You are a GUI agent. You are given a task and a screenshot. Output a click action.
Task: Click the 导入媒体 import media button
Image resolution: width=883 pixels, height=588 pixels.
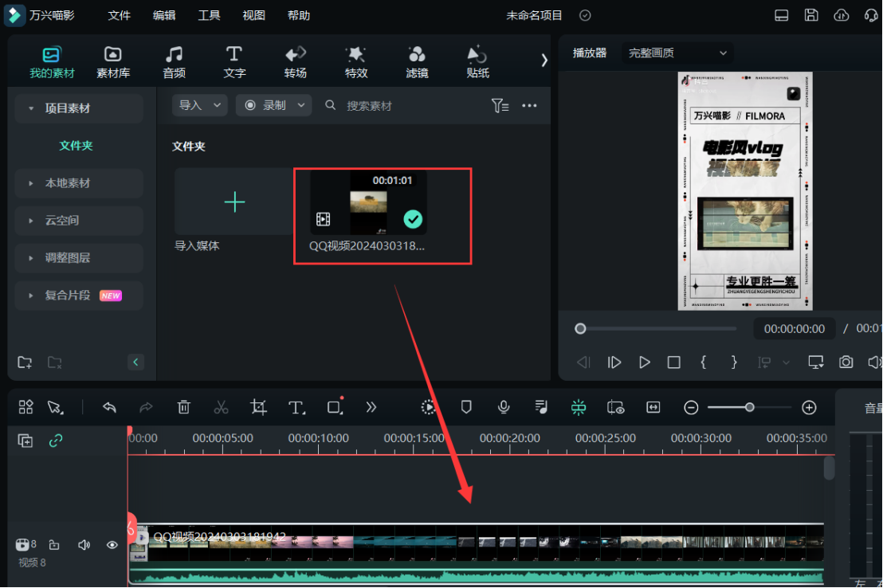234,202
